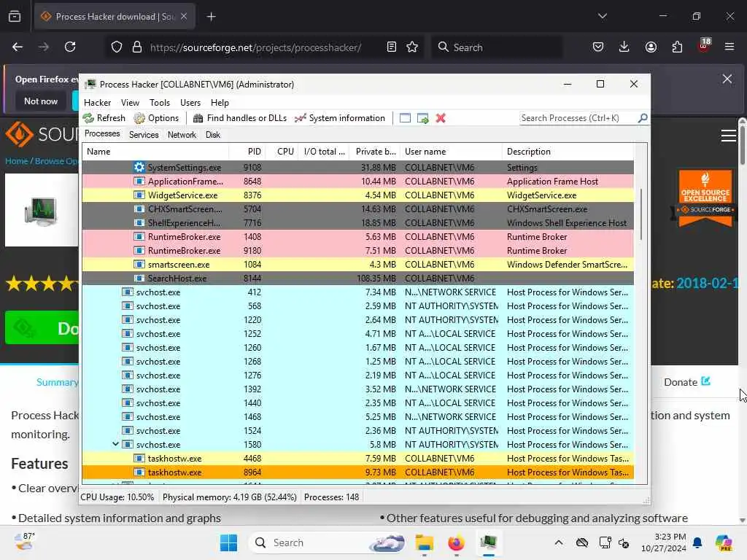Open Firefox application hamburger menu
The image size is (747, 560).
coord(729,47)
